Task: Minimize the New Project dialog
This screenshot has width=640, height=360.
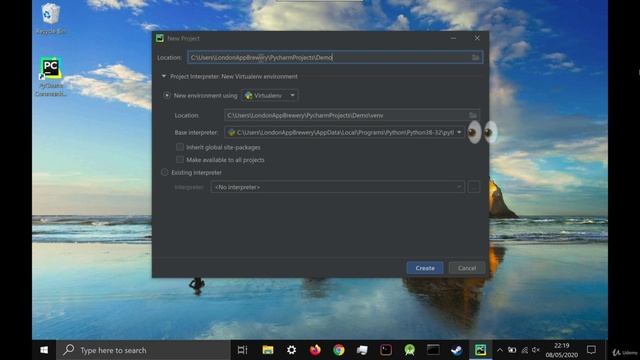Action: point(453,38)
